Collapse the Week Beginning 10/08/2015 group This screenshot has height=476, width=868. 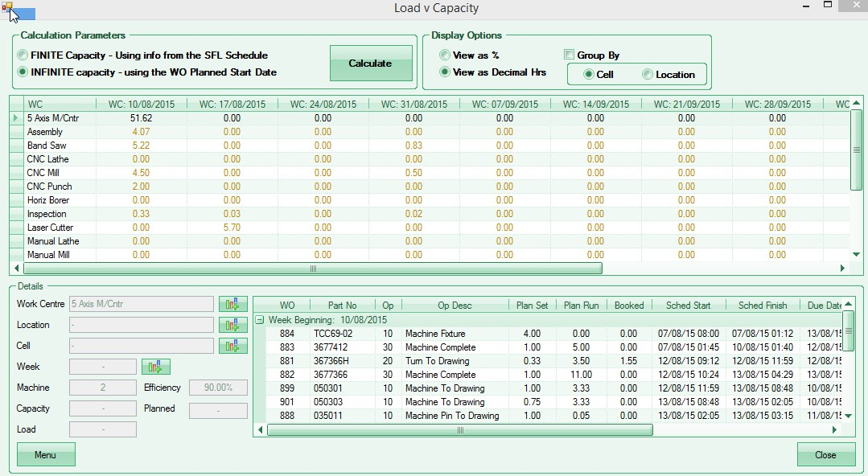(x=260, y=320)
